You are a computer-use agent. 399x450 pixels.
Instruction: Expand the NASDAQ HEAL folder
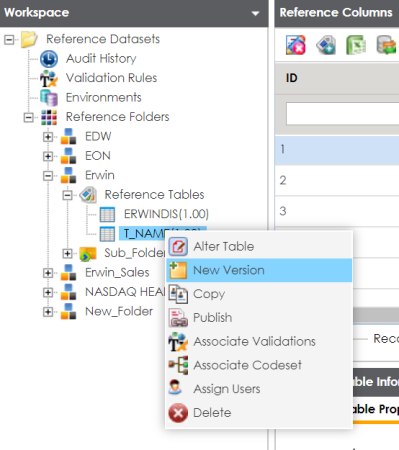tap(48, 292)
